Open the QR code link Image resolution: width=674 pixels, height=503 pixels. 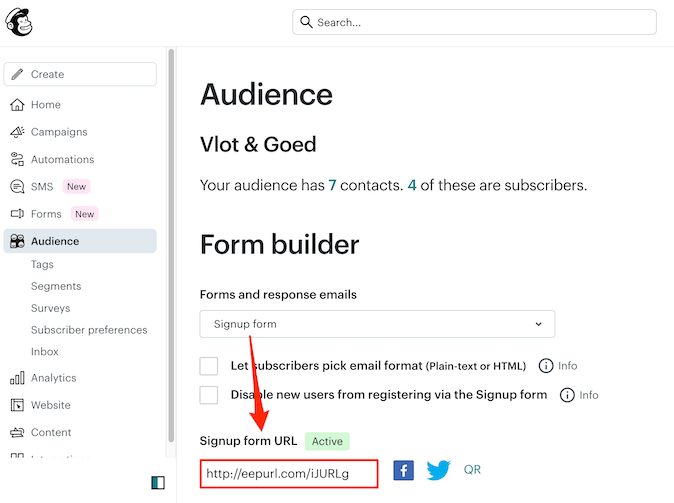click(472, 469)
